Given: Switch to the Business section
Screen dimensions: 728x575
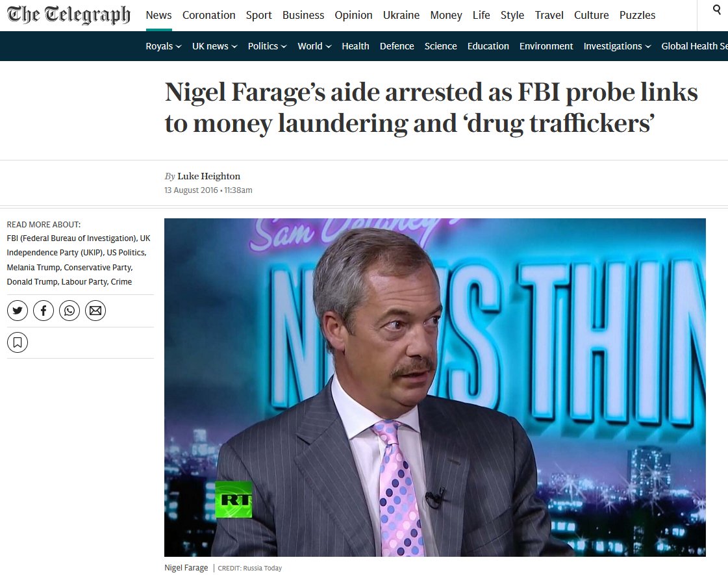Looking at the screenshot, I should [x=303, y=16].
